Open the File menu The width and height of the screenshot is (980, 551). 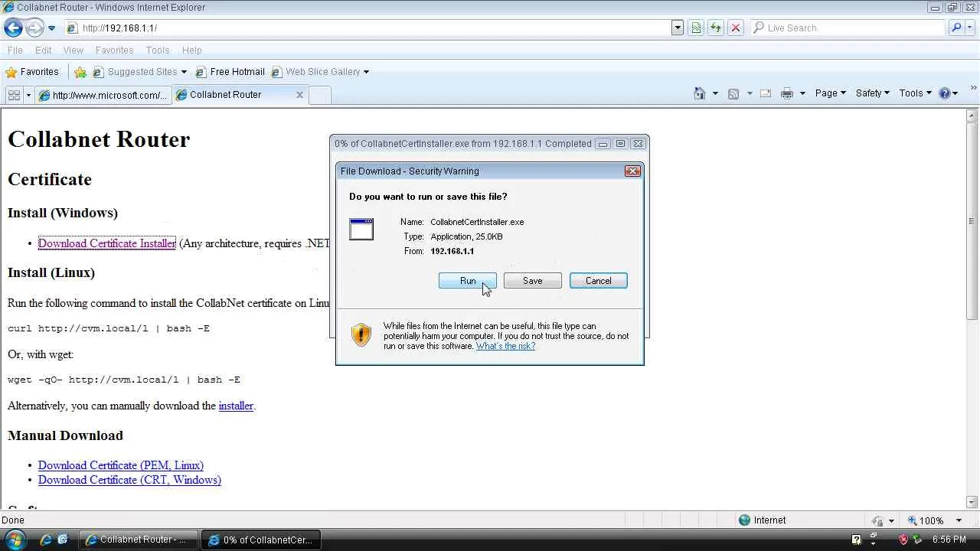click(15, 51)
